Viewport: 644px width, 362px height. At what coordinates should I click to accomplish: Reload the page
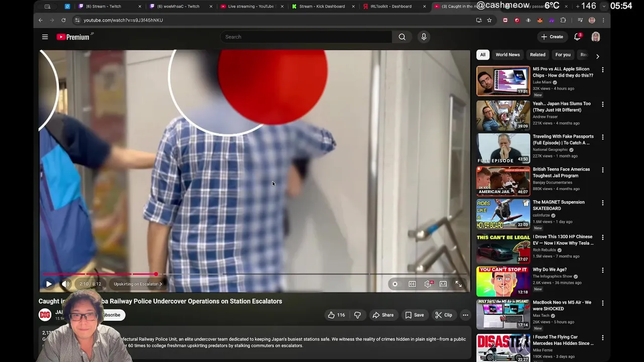click(63, 20)
